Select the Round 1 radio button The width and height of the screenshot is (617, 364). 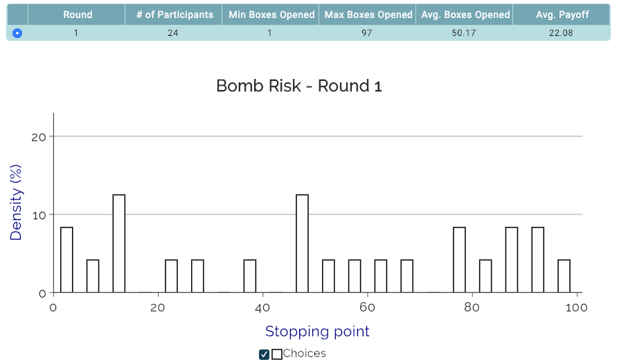pyautogui.click(x=17, y=33)
